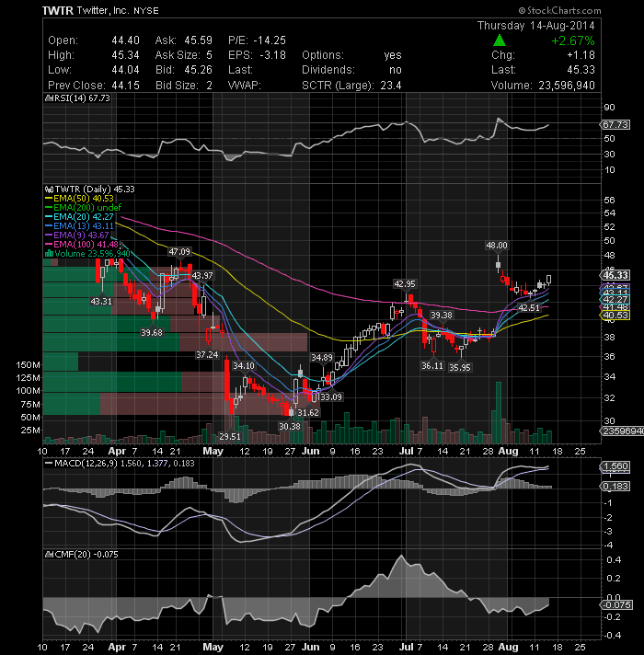
Task: Click the 34.89 price annotation
Action: pyautogui.click(x=322, y=358)
